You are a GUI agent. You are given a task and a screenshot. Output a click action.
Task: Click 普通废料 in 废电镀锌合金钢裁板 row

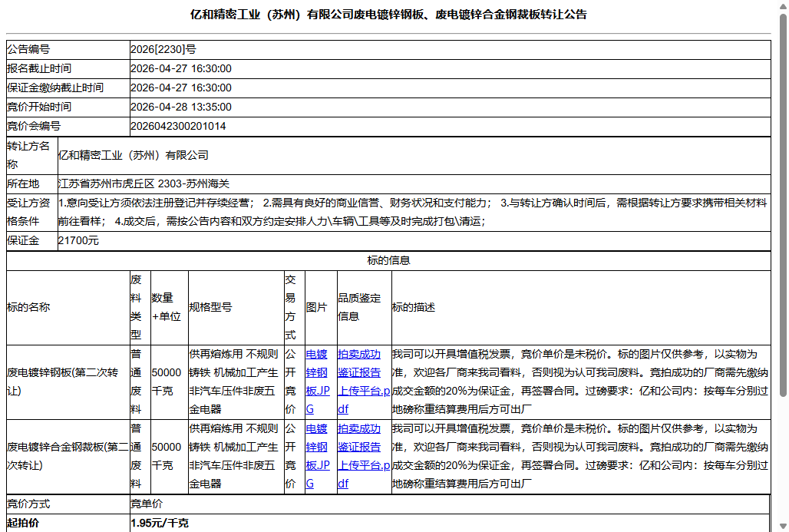pos(137,456)
